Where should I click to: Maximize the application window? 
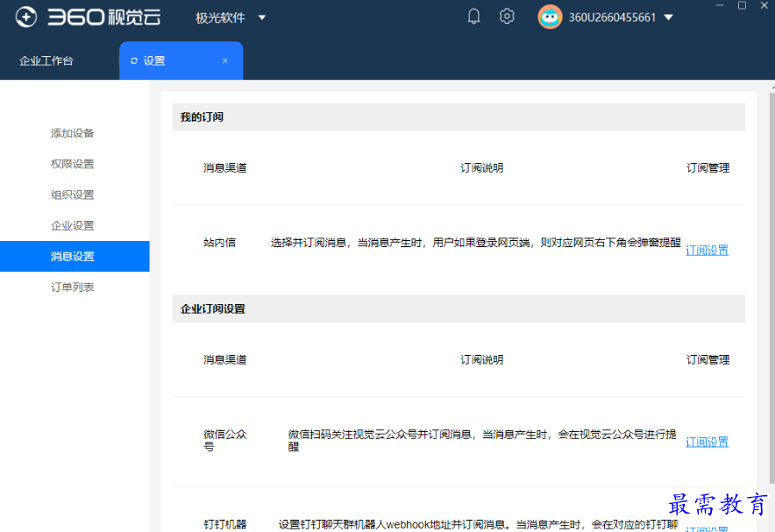(742, 5)
